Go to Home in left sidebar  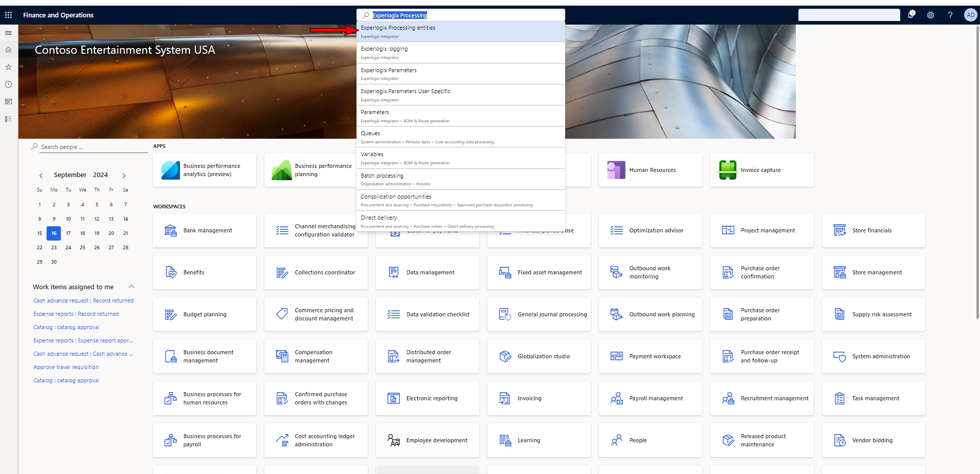(x=8, y=50)
